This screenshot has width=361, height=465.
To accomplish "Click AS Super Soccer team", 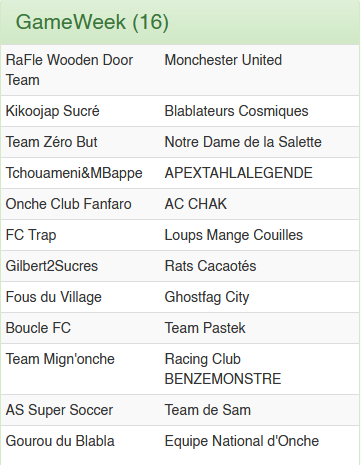I will (59, 410).
